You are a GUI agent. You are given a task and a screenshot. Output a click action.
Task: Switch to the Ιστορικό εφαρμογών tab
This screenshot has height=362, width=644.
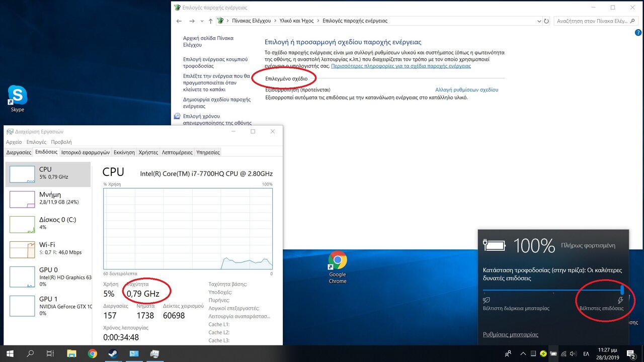pyautogui.click(x=85, y=152)
